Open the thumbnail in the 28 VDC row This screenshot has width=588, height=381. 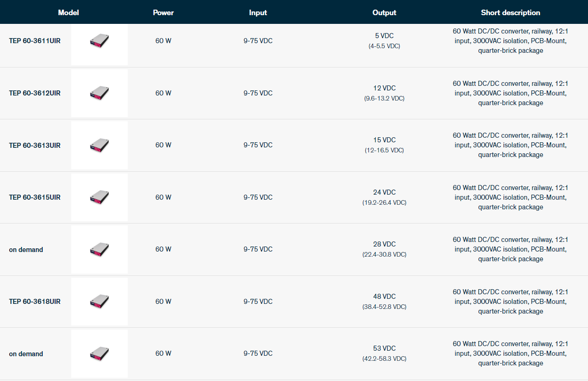pyautogui.click(x=99, y=249)
